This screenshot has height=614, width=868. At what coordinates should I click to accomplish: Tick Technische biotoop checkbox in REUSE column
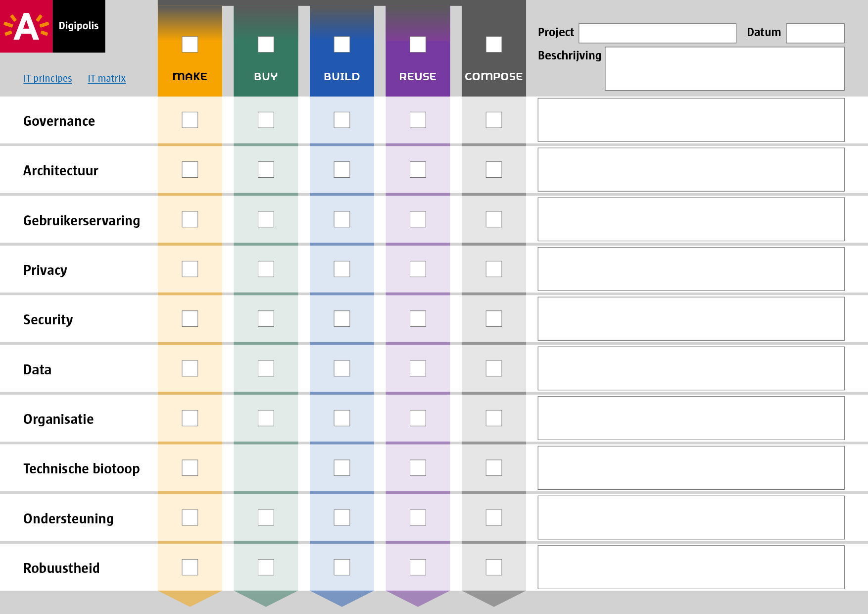418,467
